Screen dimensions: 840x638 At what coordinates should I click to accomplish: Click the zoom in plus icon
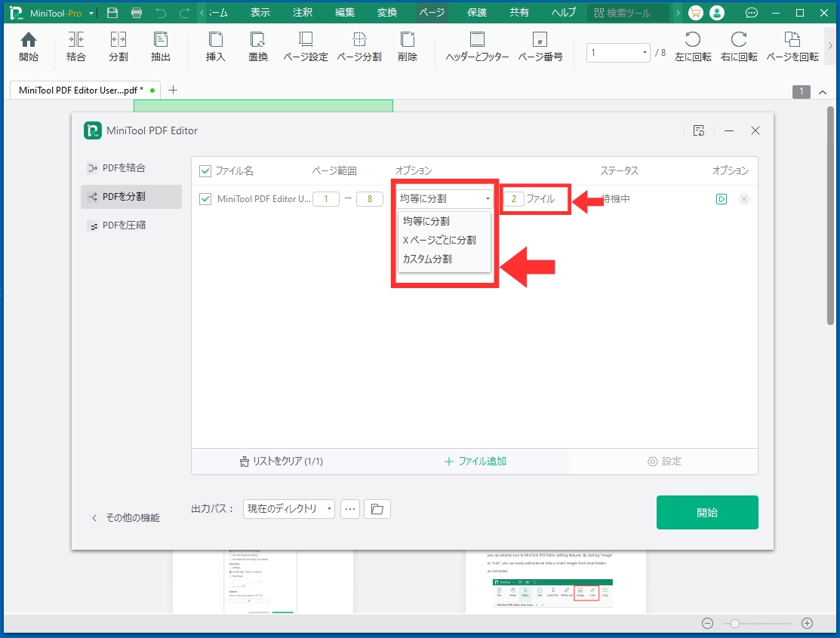click(807, 623)
